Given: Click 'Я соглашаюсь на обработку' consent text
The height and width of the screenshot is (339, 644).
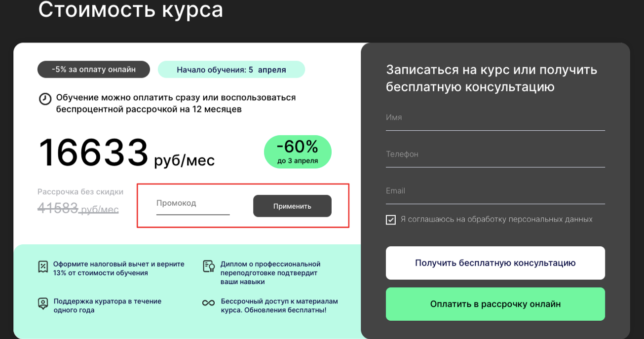Looking at the screenshot, I should click(x=496, y=219).
